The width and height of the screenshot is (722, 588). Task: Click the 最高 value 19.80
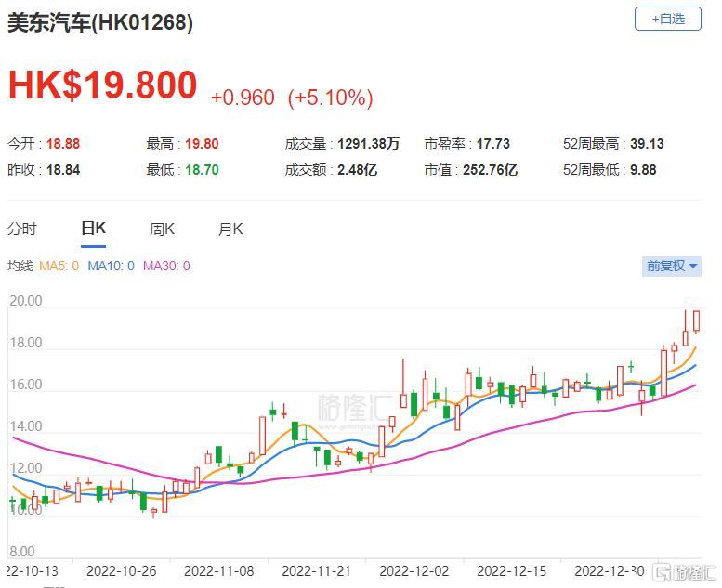click(x=202, y=144)
